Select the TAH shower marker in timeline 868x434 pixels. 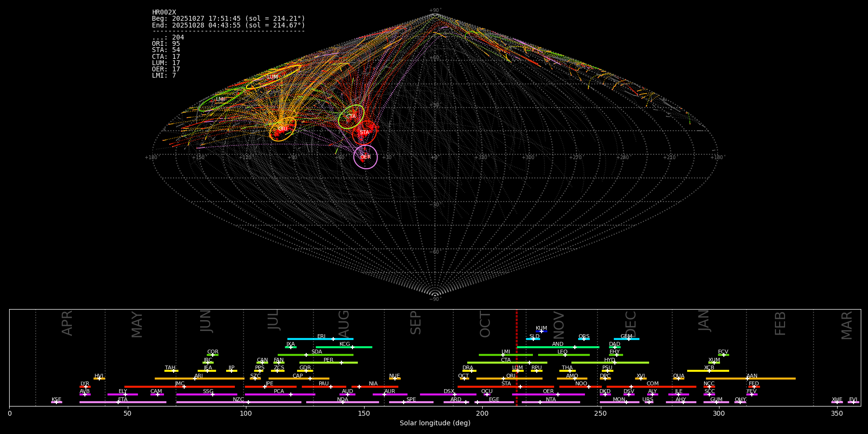[x=171, y=370]
